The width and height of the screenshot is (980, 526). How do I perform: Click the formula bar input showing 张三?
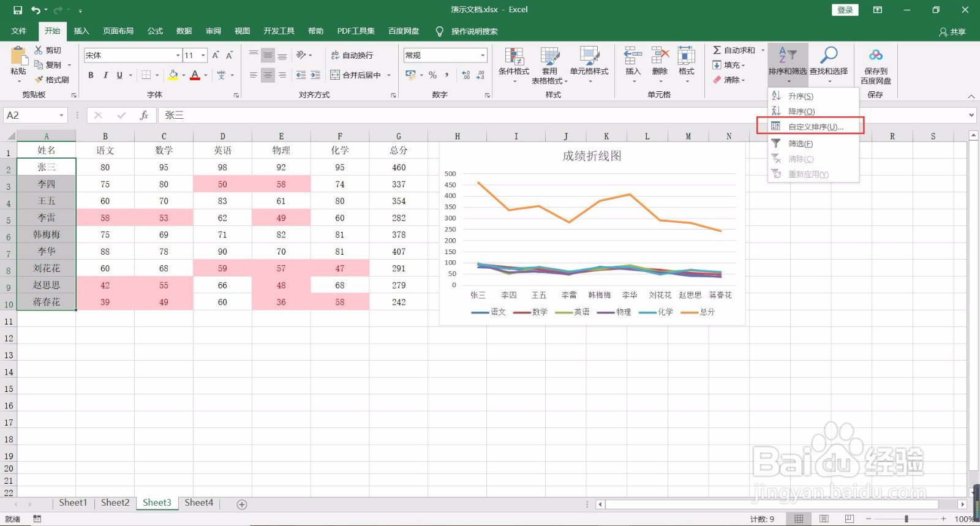563,115
